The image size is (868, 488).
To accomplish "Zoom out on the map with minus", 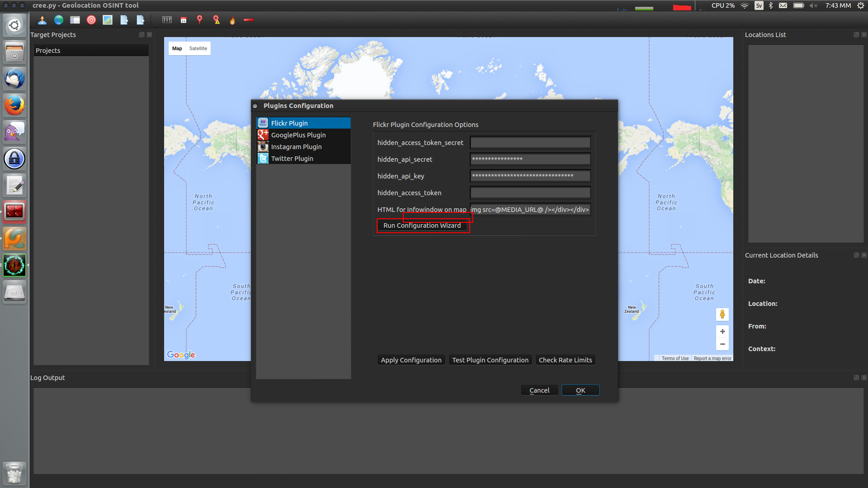I will (x=722, y=344).
